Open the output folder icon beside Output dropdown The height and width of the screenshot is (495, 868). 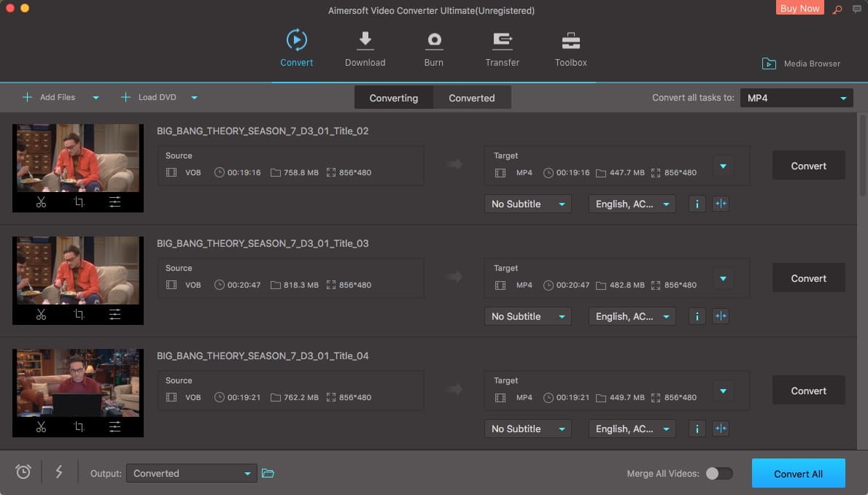(268, 473)
